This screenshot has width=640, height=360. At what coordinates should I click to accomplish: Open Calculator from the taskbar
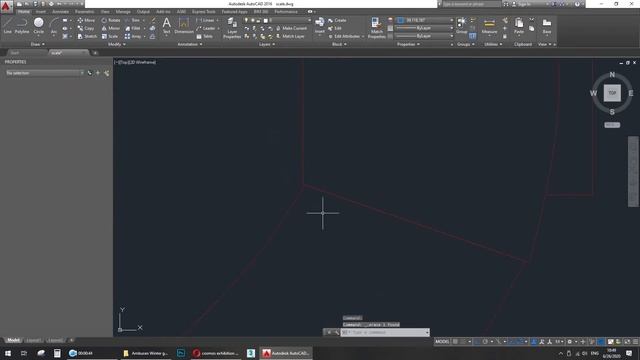point(57,353)
